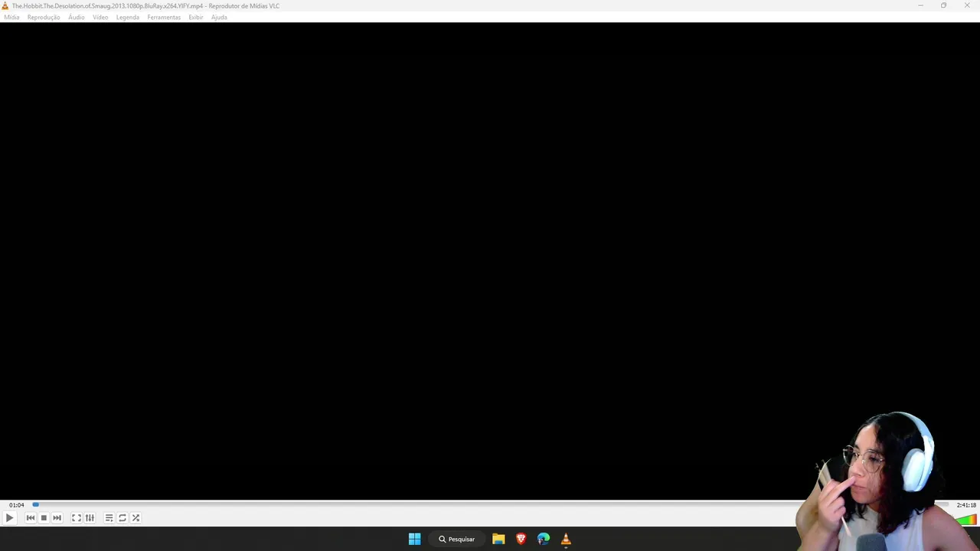This screenshot has width=980, height=551.
Task: Stop playback with the square button
Action: [44, 518]
